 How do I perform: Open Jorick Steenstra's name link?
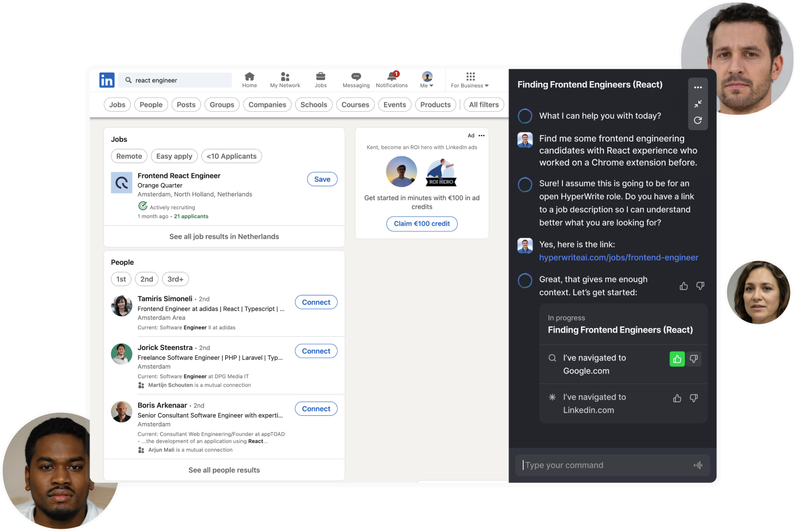coord(165,348)
